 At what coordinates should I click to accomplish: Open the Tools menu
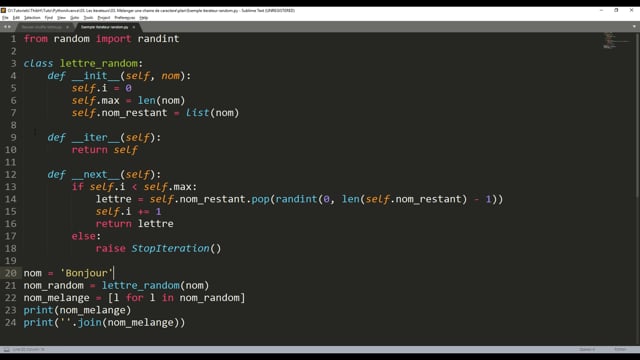(88, 18)
